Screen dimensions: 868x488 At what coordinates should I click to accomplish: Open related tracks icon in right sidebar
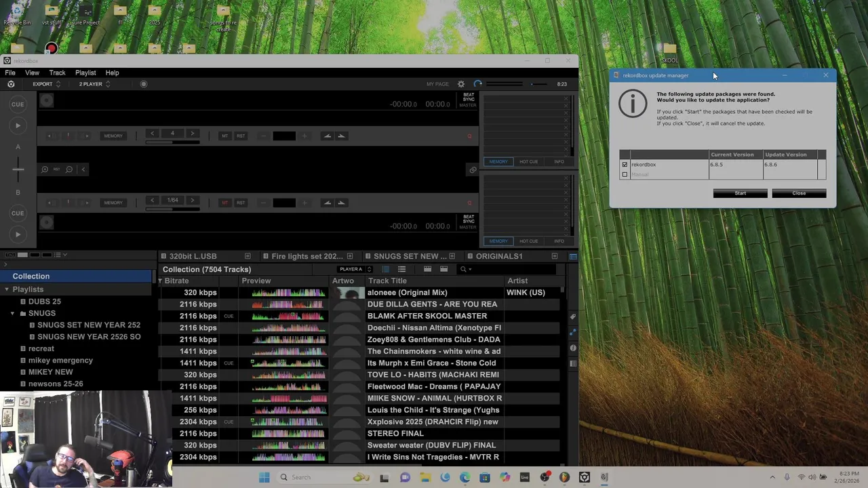coord(573,332)
